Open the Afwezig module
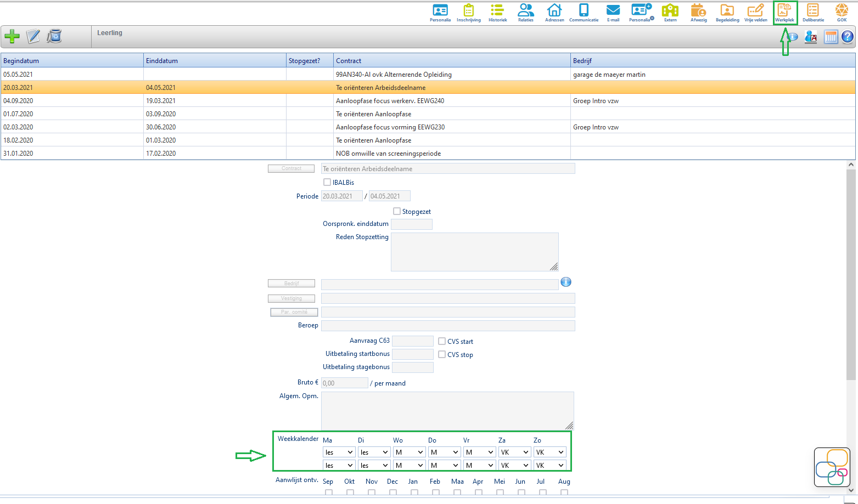This screenshot has height=504, width=858. point(698,13)
